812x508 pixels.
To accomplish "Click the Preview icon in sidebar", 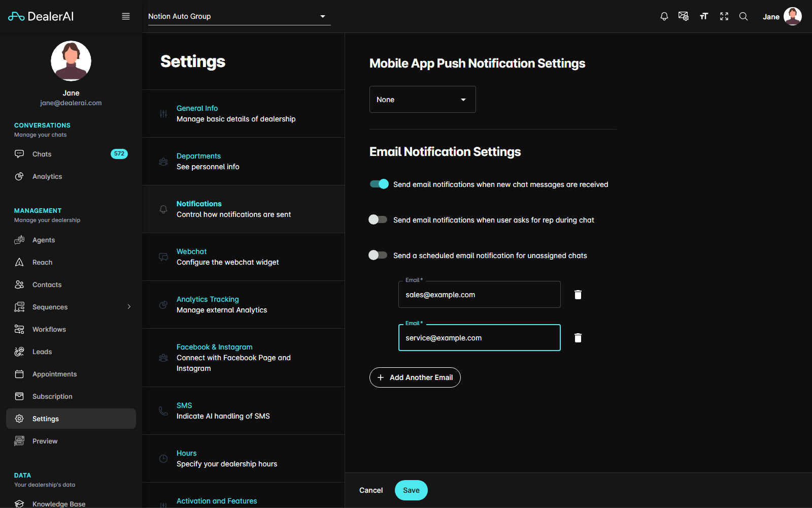I will [x=19, y=441].
